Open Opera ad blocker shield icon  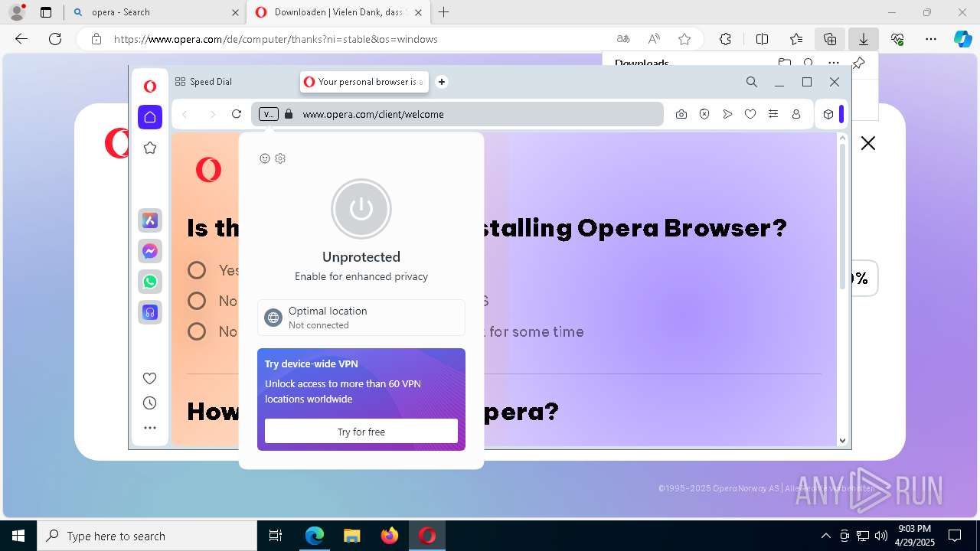704,114
